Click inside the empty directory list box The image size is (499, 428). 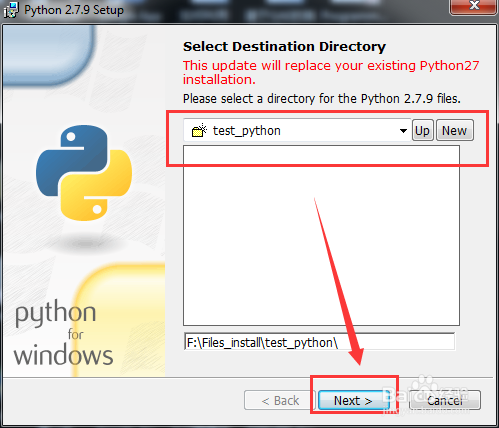[x=321, y=235]
